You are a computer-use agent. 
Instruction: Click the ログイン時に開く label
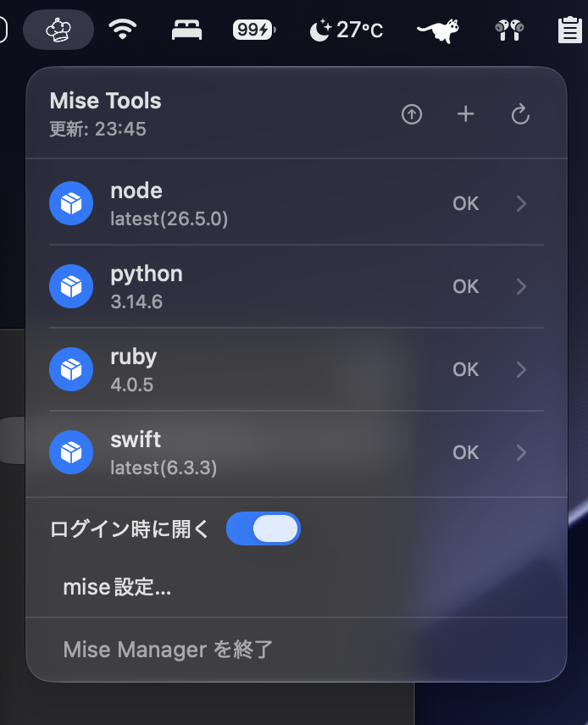pos(130,529)
